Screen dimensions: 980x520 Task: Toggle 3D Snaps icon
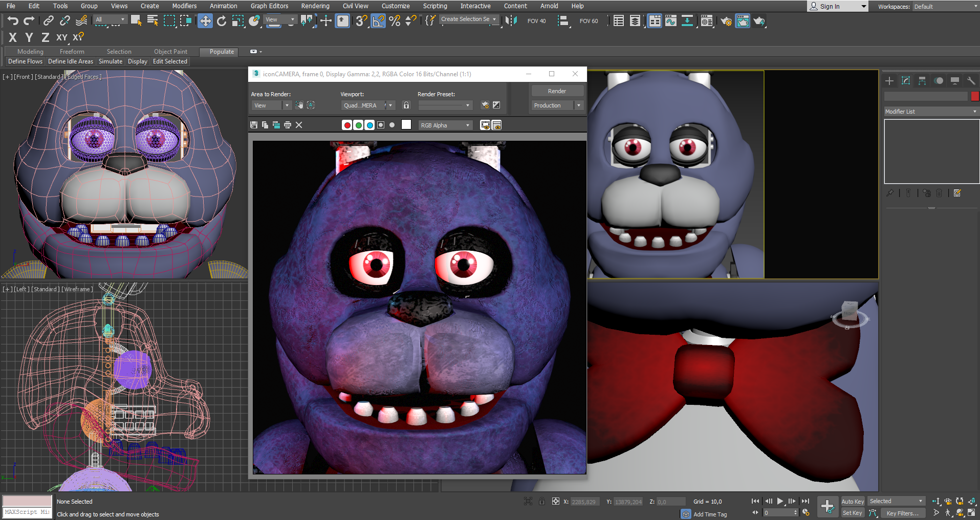coord(361,21)
